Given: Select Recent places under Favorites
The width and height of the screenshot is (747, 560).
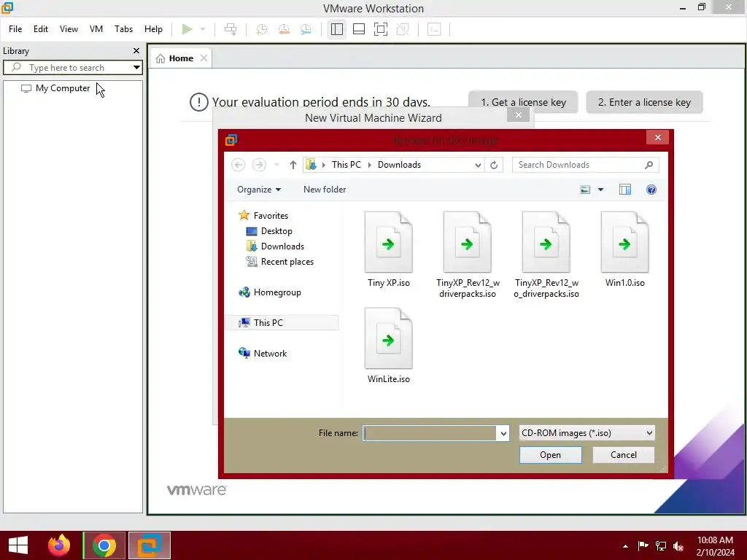Looking at the screenshot, I should (279, 262).
